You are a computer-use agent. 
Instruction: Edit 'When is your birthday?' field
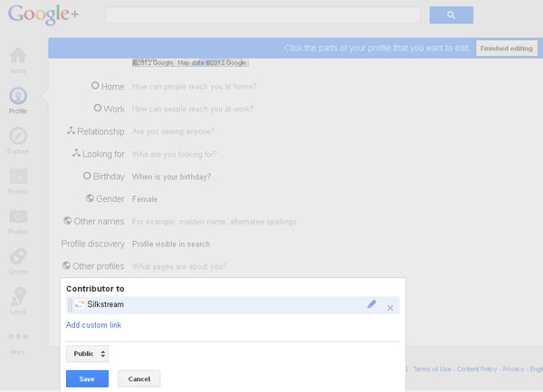point(171,177)
